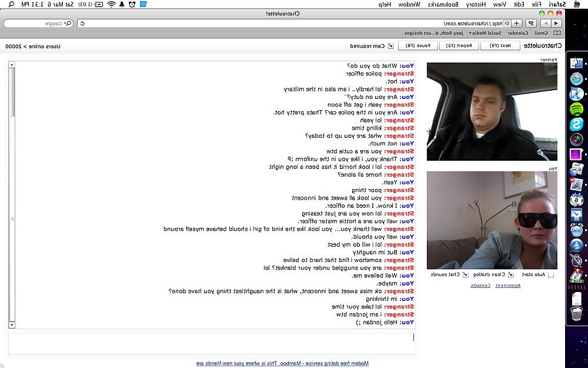Click the chat scrollbar down arrow

[x=12, y=325]
